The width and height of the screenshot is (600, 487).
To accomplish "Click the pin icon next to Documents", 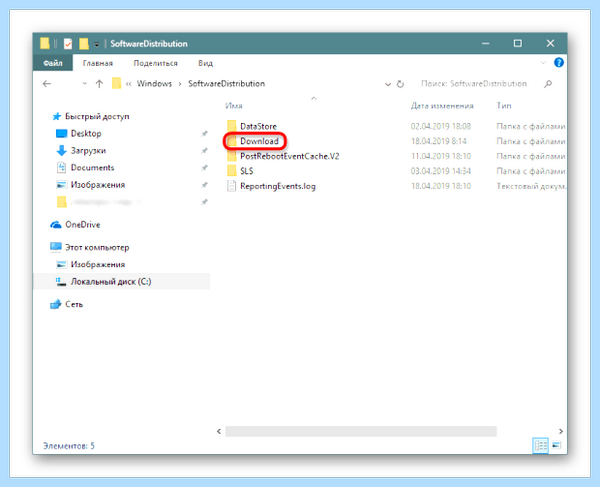I will click(204, 168).
